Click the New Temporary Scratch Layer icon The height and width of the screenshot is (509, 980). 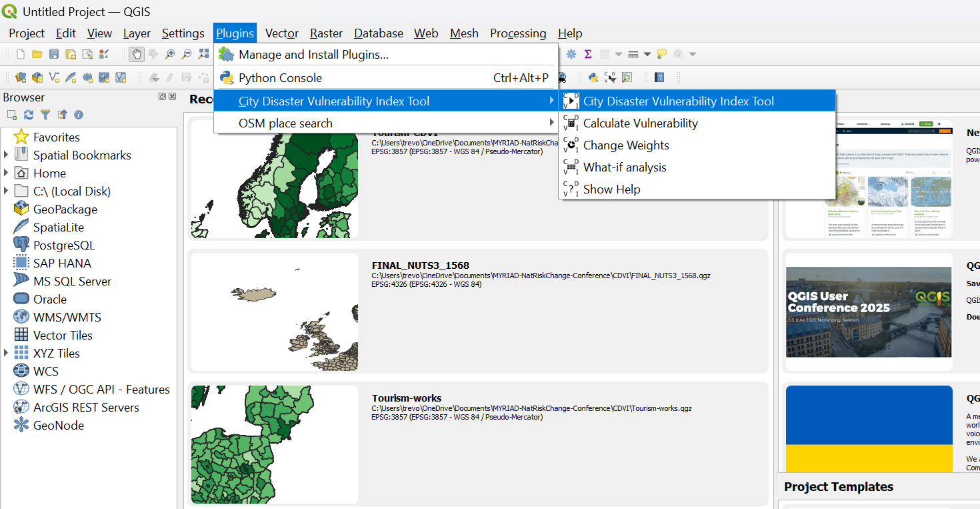click(x=87, y=77)
